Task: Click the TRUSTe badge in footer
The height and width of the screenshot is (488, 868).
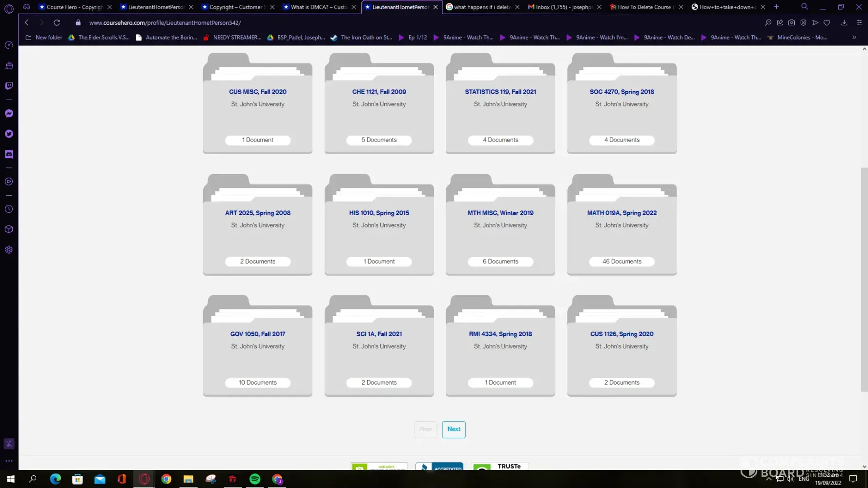Action: coord(500,467)
